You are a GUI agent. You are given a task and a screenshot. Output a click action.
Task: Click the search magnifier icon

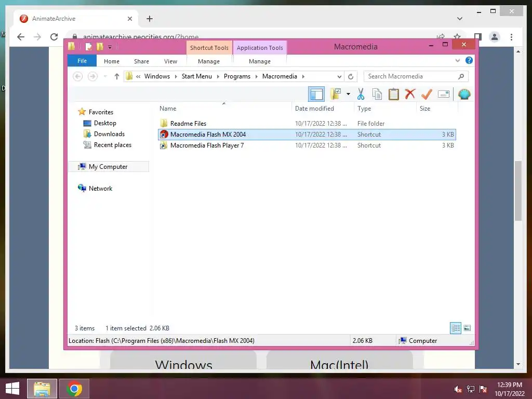(x=461, y=76)
